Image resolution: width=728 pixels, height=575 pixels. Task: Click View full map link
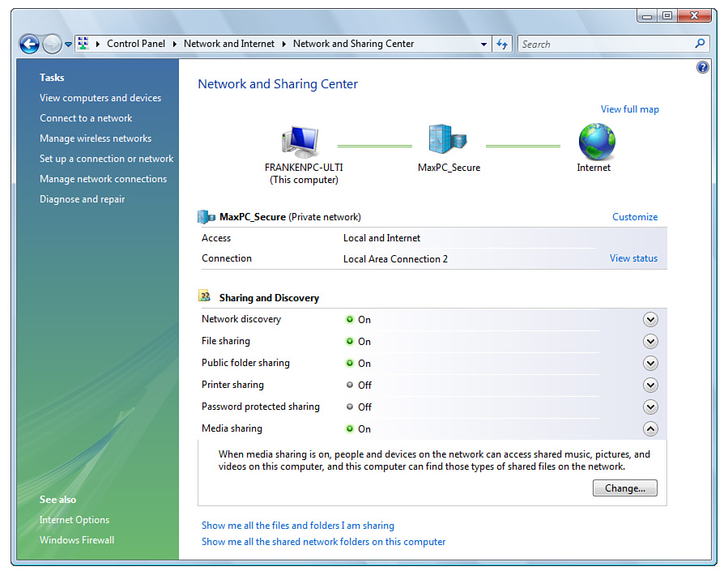click(629, 109)
